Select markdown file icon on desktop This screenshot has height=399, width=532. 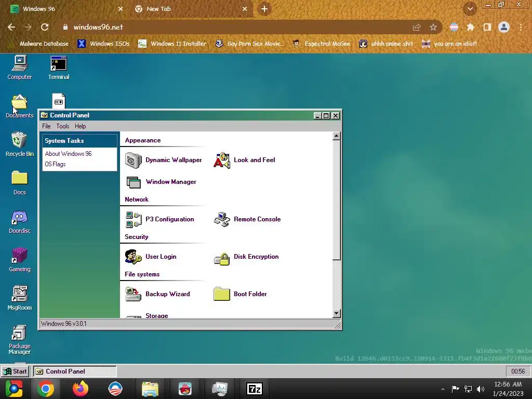pos(59,101)
